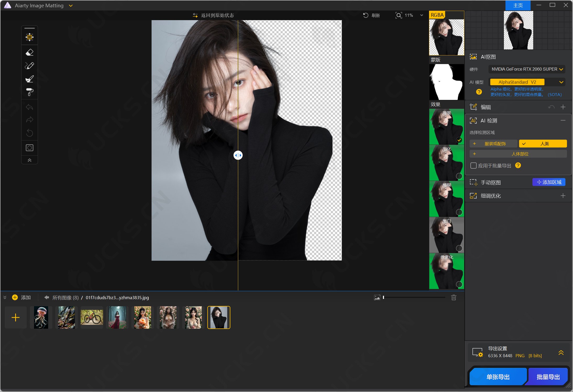The width and height of the screenshot is (573, 392).
Task: Select the move/pan tool in left toolbar
Action: 30,37
